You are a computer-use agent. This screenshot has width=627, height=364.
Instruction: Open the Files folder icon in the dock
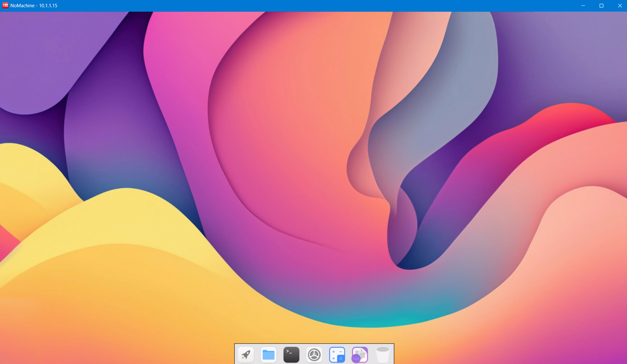[x=268, y=355]
